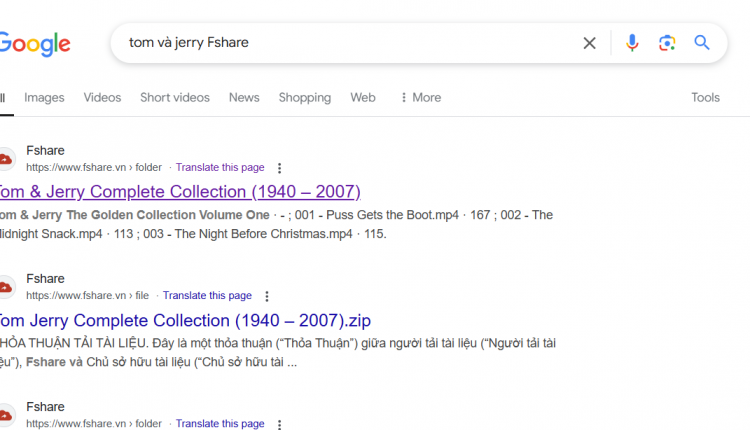This screenshot has width=750, height=430.
Task: Switch to the Web tab
Action: point(363,98)
